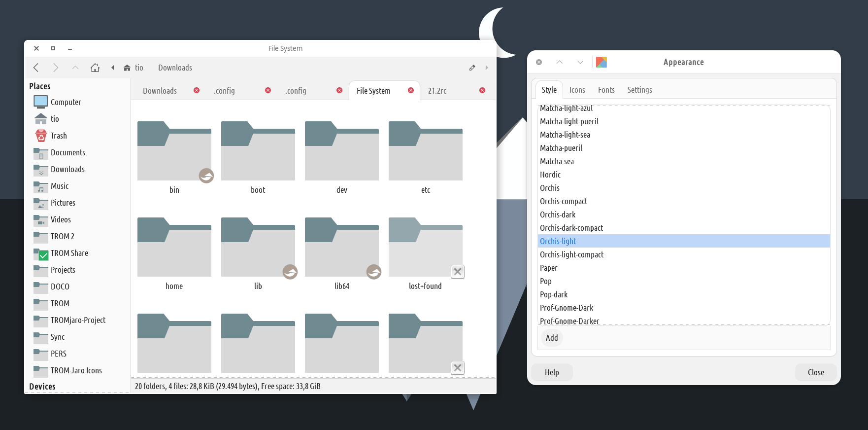The image size is (868, 430).
Task: Go back with the left arrow
Action: click(36, 68)
